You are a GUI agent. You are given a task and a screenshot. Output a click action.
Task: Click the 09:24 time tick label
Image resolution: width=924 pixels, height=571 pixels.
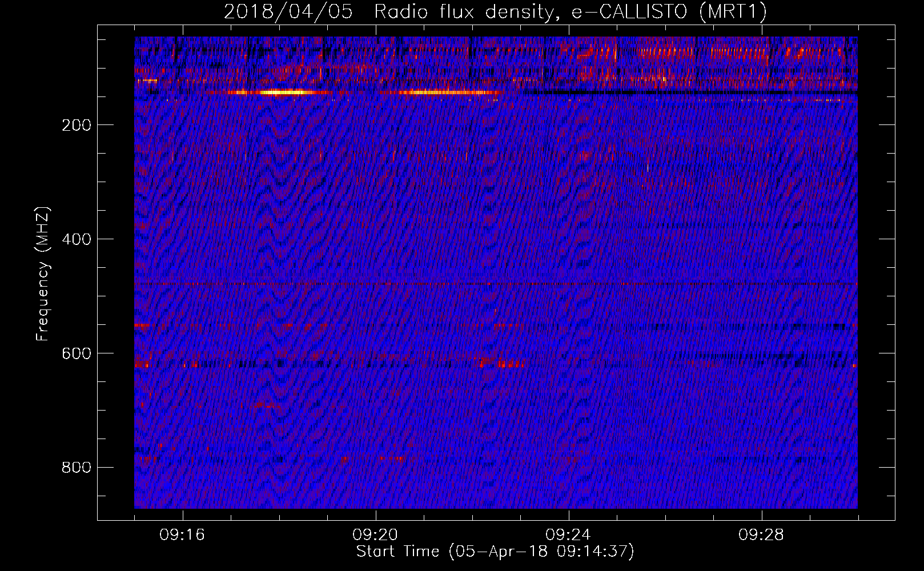pyautogui.click(x=568, y=535)
